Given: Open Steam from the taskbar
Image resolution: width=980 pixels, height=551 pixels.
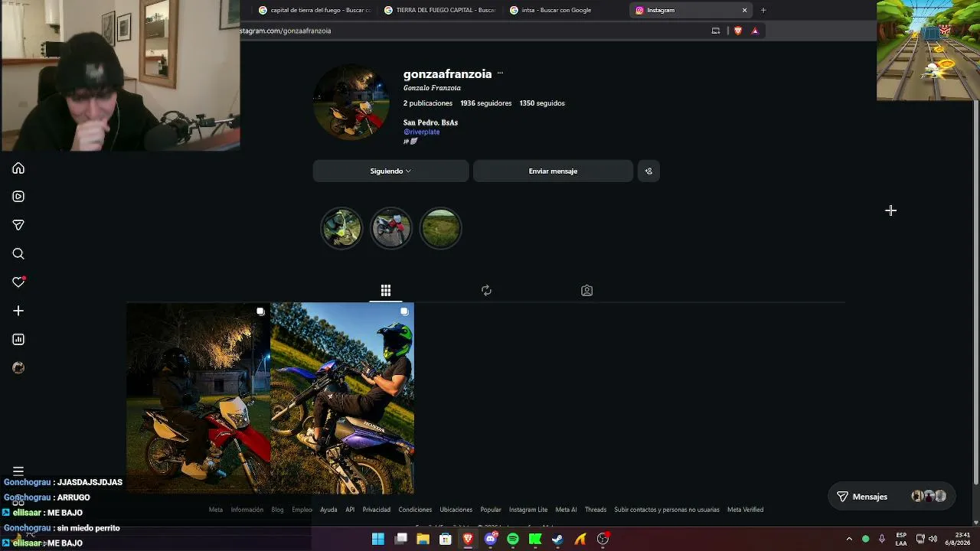Looking at the screenshot, I should coord(558,540).
